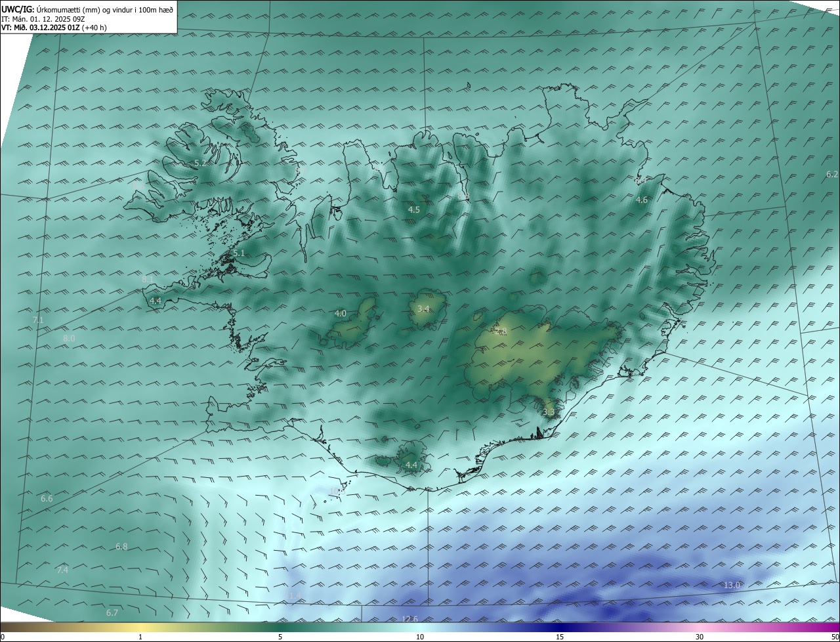Click the 12.6 value above the colour scale
The image size is (840, 642).
pos(409,619)
